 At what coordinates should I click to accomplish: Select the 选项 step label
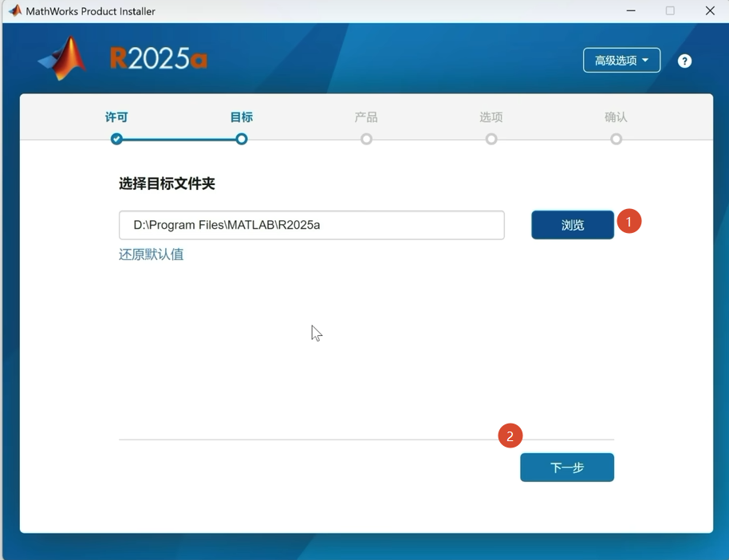491,117
